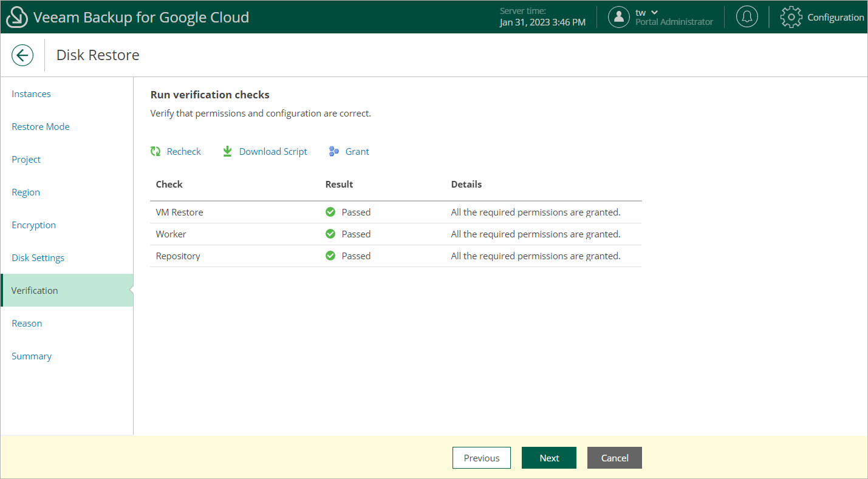Select the Disk Settings step
868x479 pixels.
tap(38, 258)
